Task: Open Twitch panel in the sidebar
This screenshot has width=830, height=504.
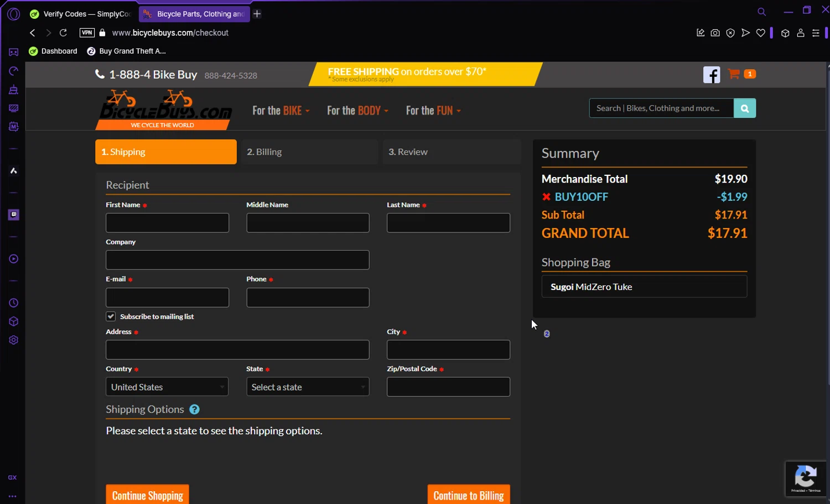Action: point(13,215)
